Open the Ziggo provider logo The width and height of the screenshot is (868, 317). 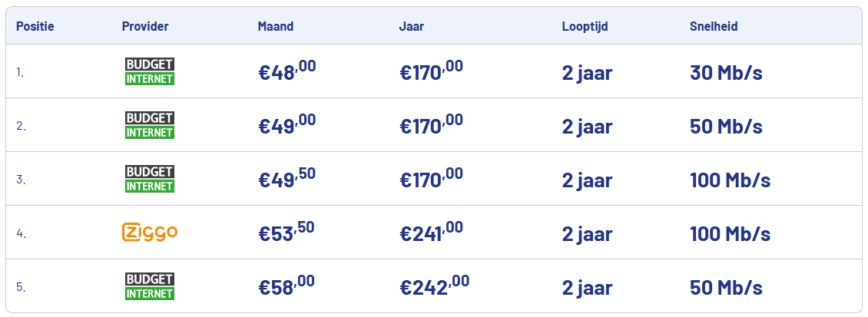click(x=150, y=232)
